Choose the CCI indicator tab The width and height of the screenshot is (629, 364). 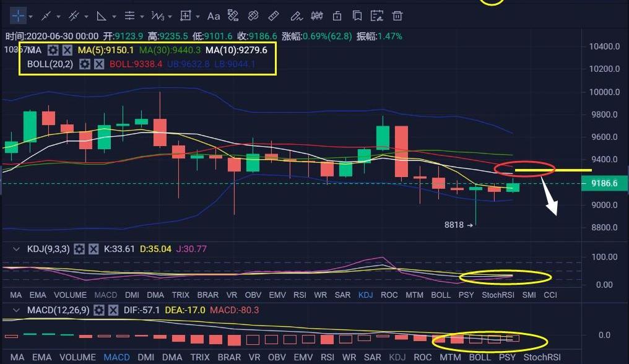pos(550,295)
